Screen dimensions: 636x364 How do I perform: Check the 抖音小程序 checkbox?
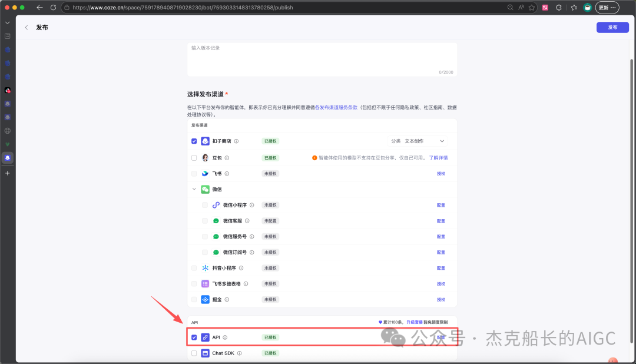pos(194,268)
